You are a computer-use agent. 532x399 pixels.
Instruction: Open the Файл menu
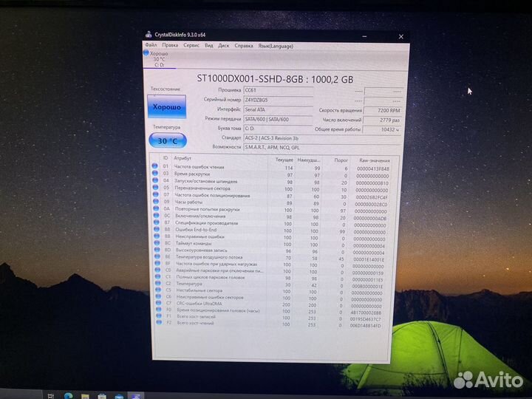coord(151,45)
